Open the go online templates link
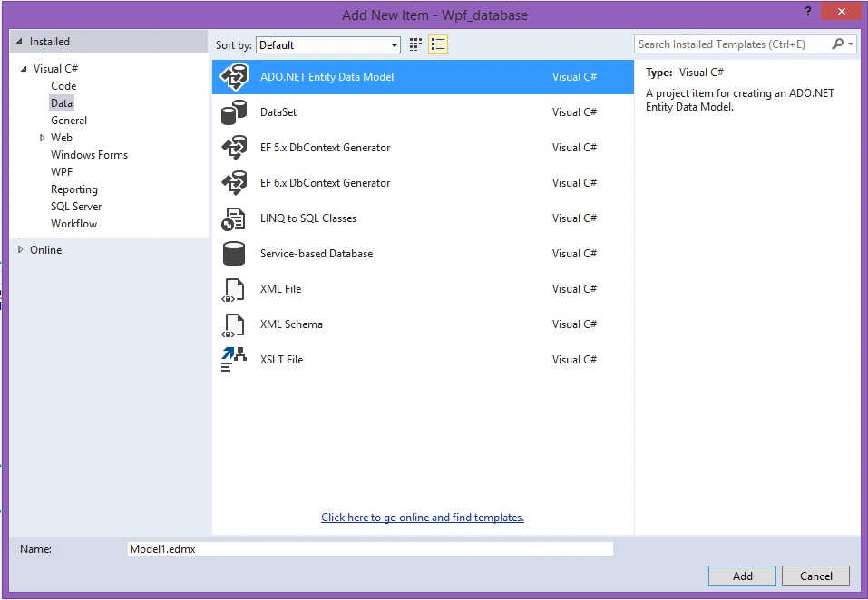868x600 pixels. 423,518
